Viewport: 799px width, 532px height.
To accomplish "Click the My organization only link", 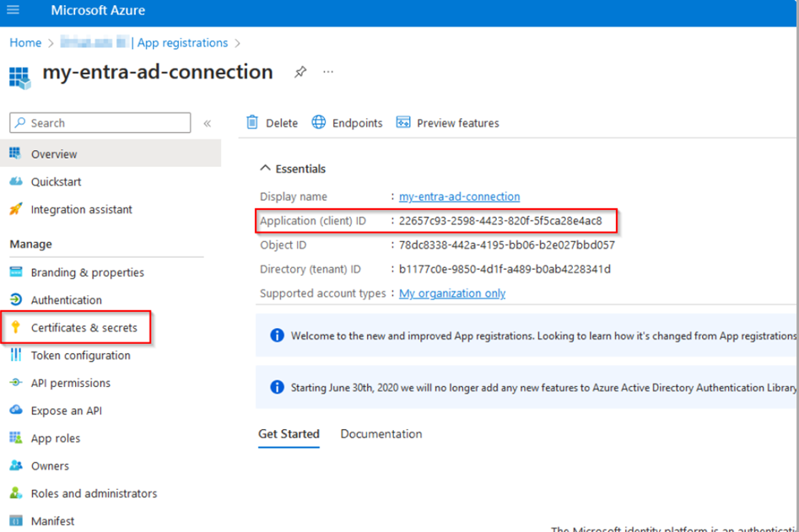I will click(452, 293).
